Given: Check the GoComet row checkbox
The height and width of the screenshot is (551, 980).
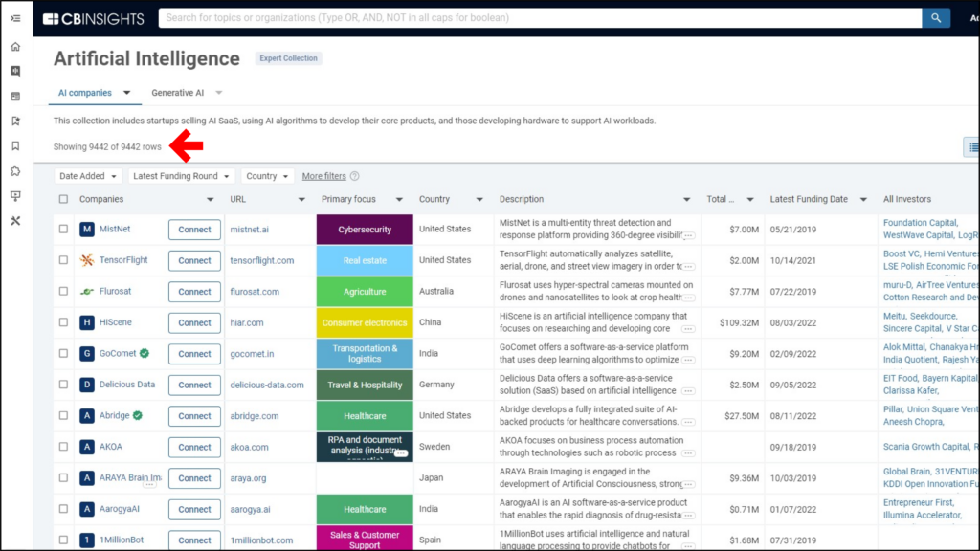Looking at the screenshot, I should click(x=64, y=353).
